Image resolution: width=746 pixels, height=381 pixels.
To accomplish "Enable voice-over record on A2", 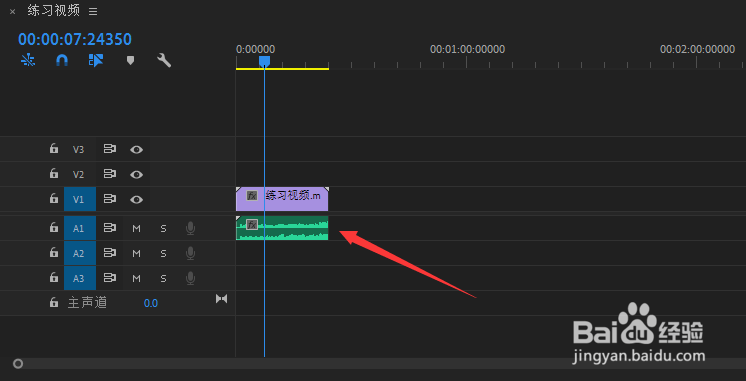I will click(x=190, y=254).
